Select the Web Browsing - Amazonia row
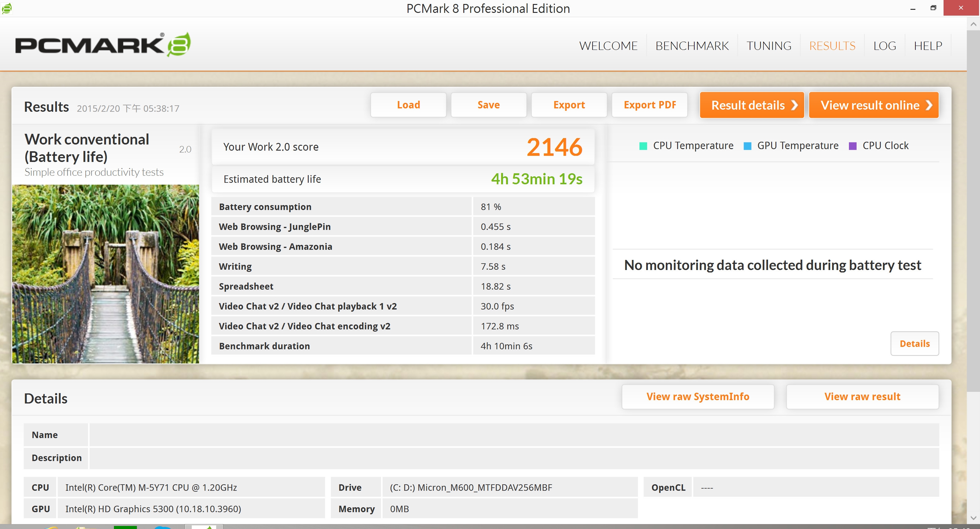Screen dimensions: 980x529 [x=403, y=246]
